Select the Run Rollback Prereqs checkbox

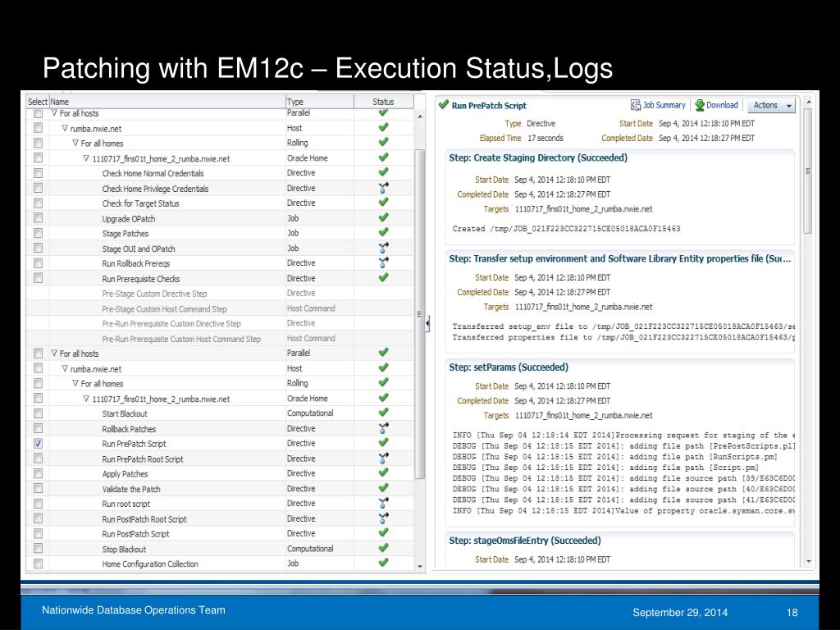click(x=38, y=263)
